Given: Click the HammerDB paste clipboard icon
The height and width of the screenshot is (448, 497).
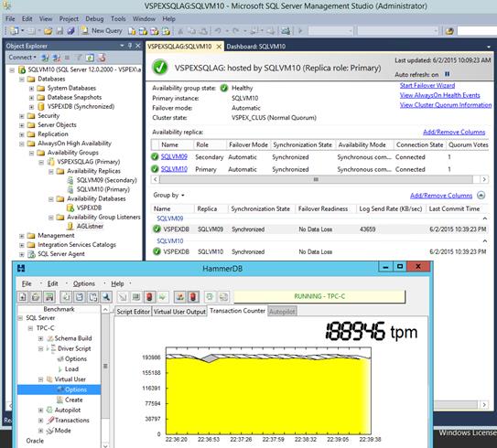Looking at the screenshot, I should 92,297.
